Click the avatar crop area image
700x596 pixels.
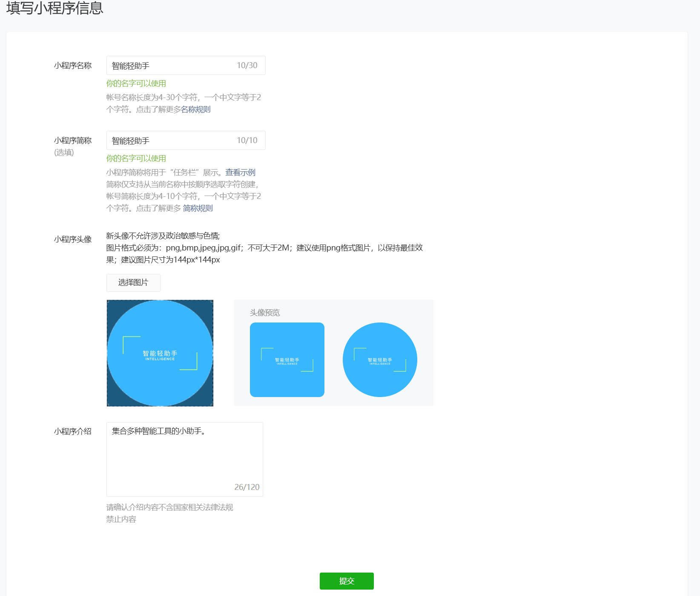pos(160,353)
